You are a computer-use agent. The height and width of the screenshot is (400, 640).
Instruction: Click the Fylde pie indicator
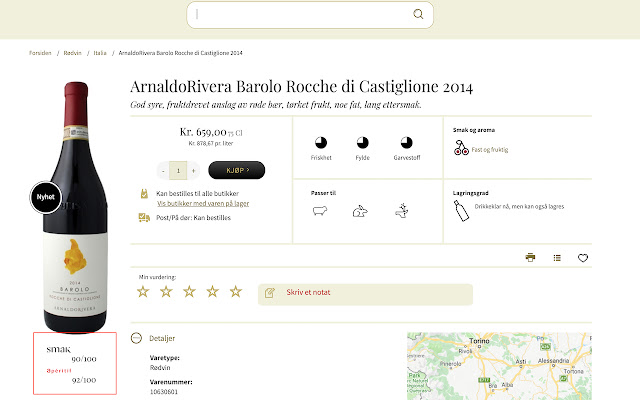(x=362, y=142)
